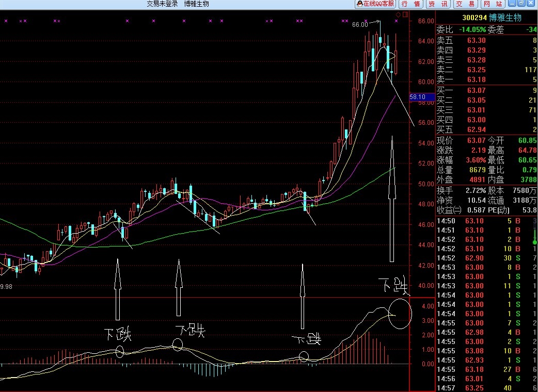
Task: Select the 买一 bid price row
Action: [x=486, y=90]
